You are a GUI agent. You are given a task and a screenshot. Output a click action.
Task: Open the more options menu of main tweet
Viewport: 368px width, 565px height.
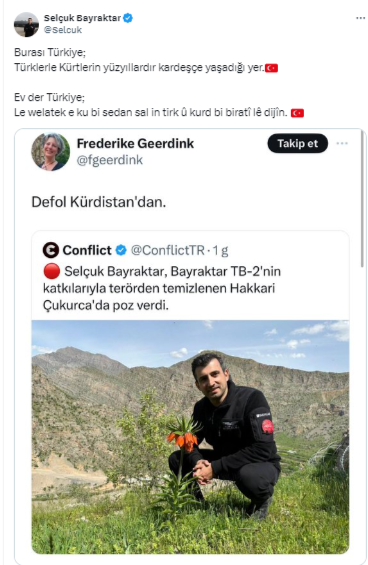point(360,18)
